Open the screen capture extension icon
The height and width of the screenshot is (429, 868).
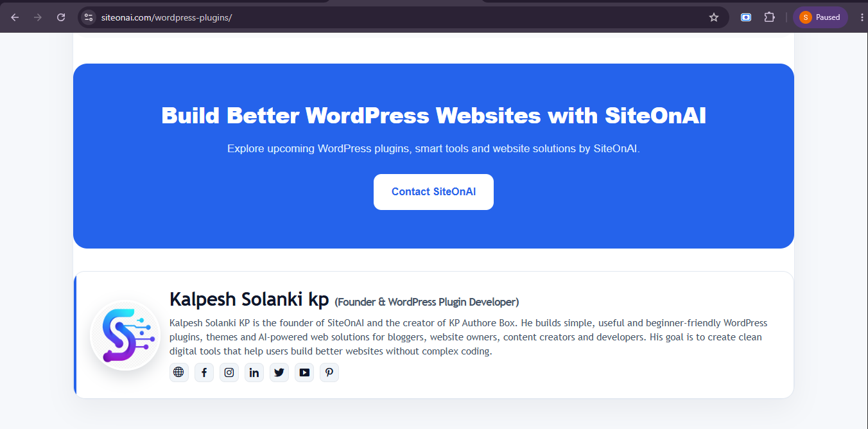(x=746, y=17)
